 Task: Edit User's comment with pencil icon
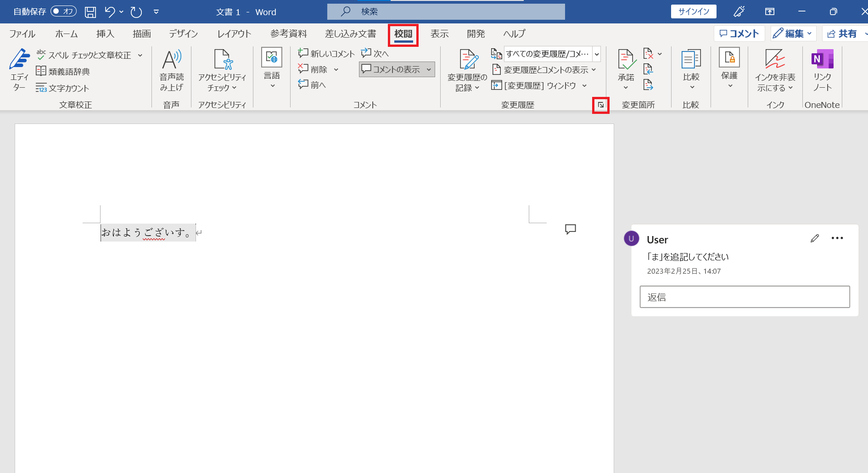pyautogui.click(x=815, y=238)
